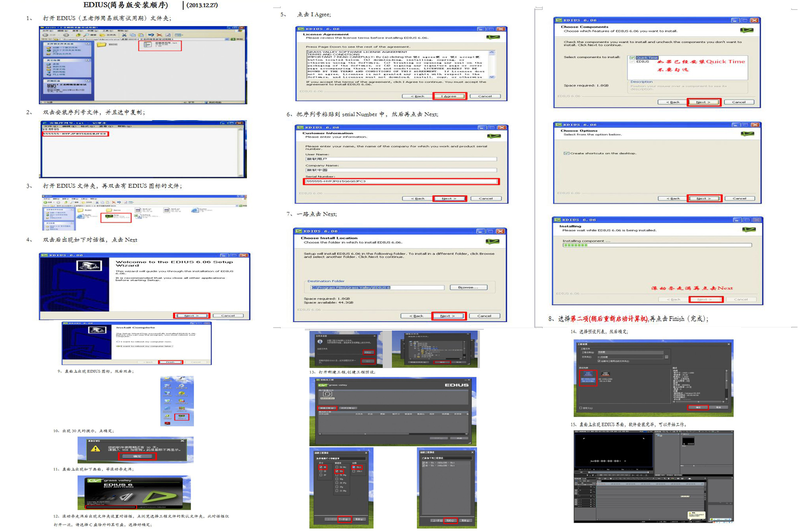Close the EDIUS trial warning dialog

click(x=183, y=441)
